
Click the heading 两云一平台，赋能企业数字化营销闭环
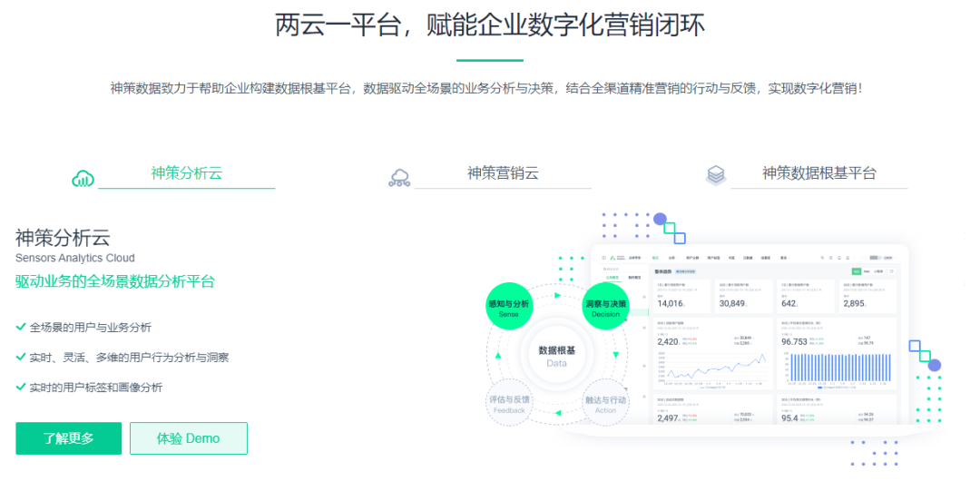point(490,25)
